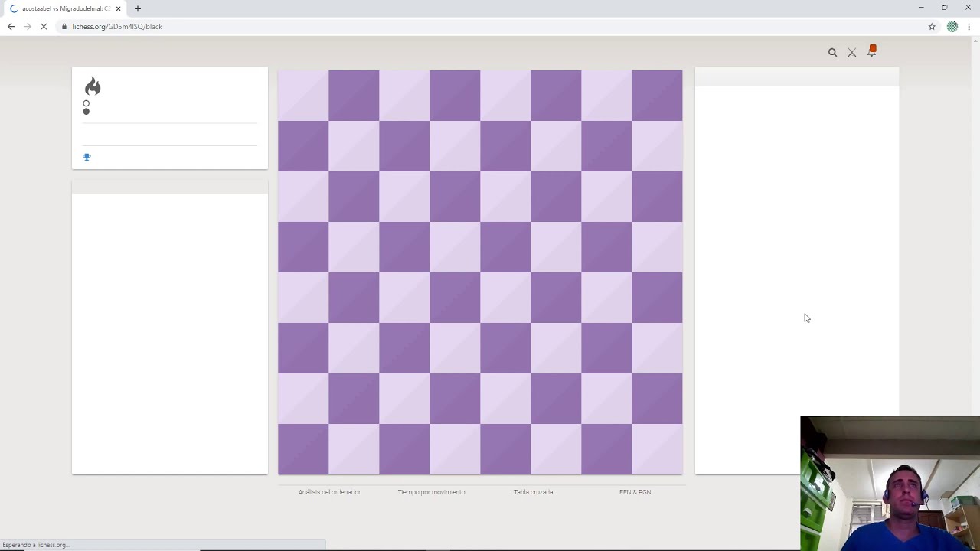
Task: Stop loading the page
Action: point(44,26)
